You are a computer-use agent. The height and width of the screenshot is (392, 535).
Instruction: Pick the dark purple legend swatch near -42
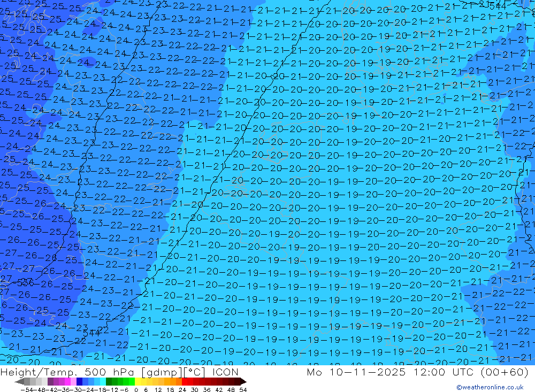click(50, 381)
